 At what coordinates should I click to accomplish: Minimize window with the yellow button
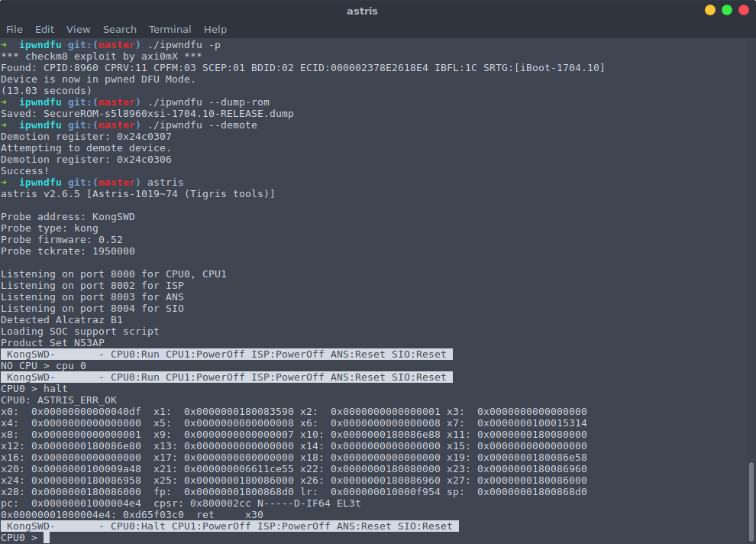point(710,11)
